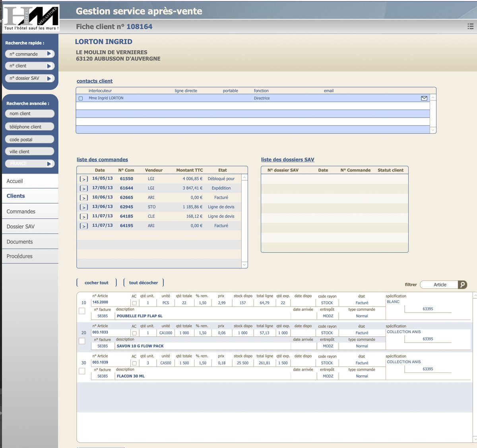Click the Hotel Megastore logo
477x448 pixels.
coord(31,18)
